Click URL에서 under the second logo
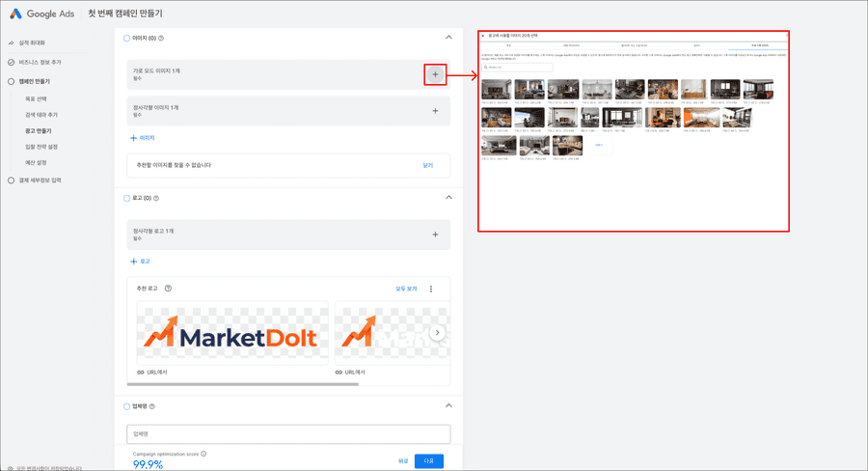This screenshot has height=471, width=868. click(x=350, y=373)
